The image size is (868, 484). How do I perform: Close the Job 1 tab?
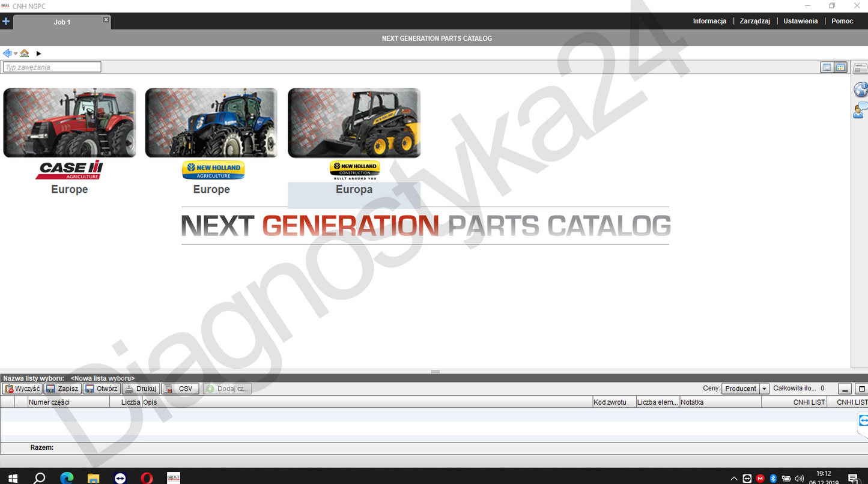106,20
